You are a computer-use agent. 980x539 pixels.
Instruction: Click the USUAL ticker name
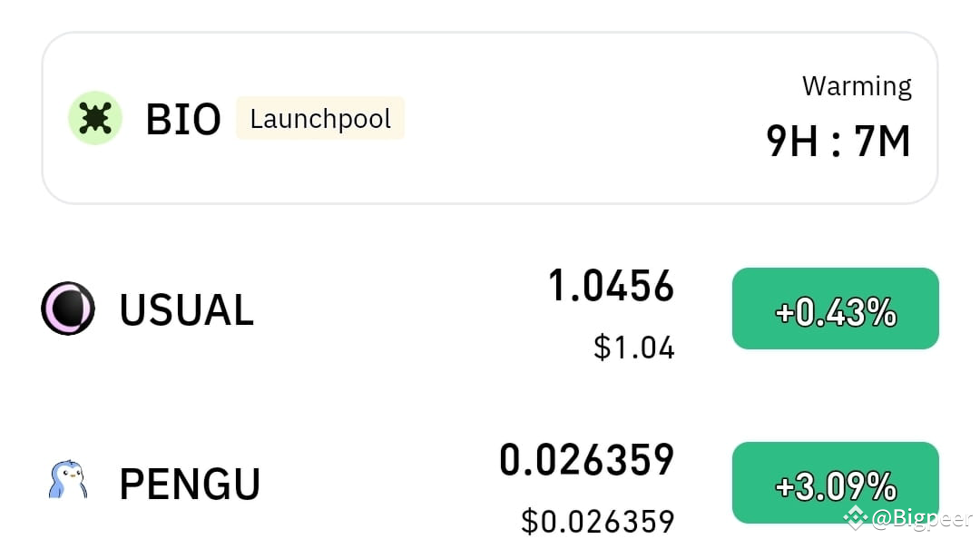[x=186, y=309]
